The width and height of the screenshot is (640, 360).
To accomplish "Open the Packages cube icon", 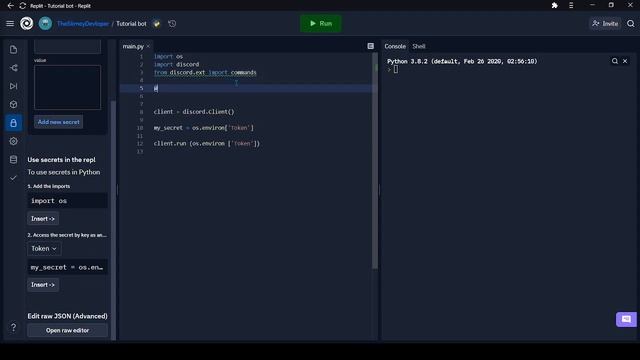I will 13,104.
